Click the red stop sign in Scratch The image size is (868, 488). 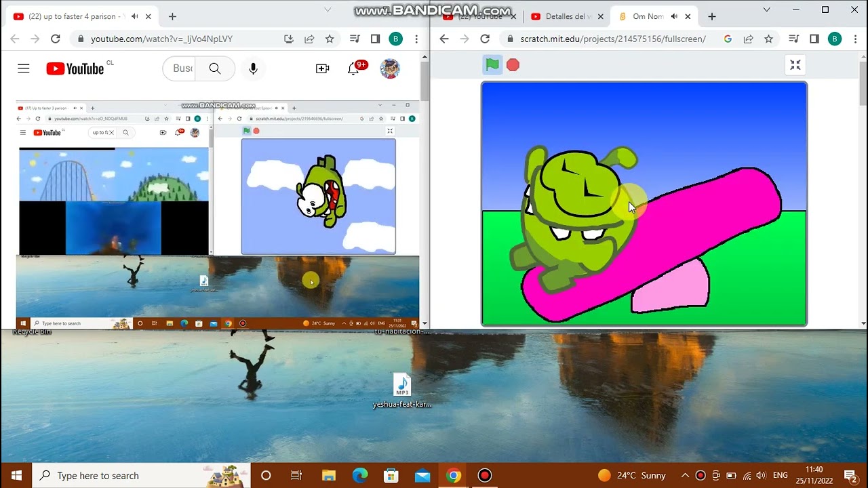point(513,65)
